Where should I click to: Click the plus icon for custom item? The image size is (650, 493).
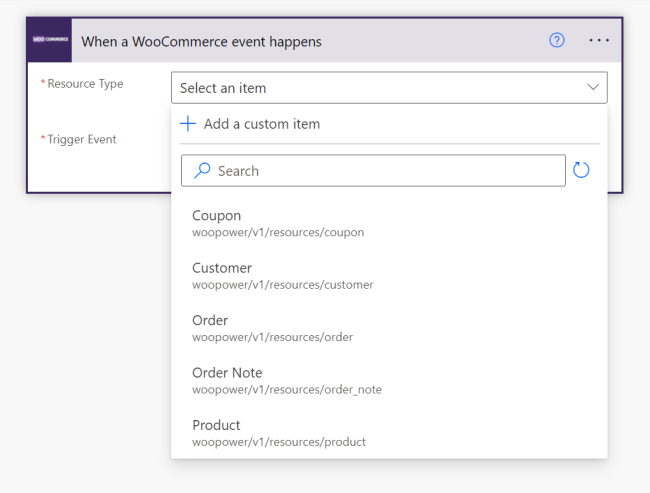click(x=188, y=124)
